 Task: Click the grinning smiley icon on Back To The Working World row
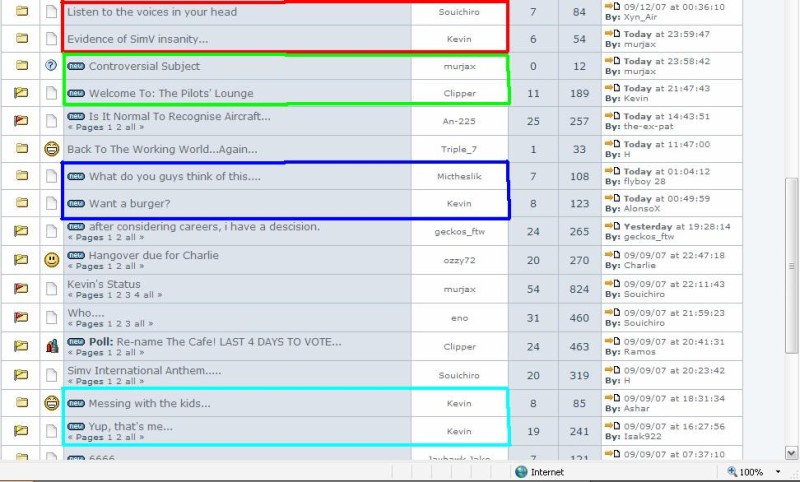click(x=52, y=149)
